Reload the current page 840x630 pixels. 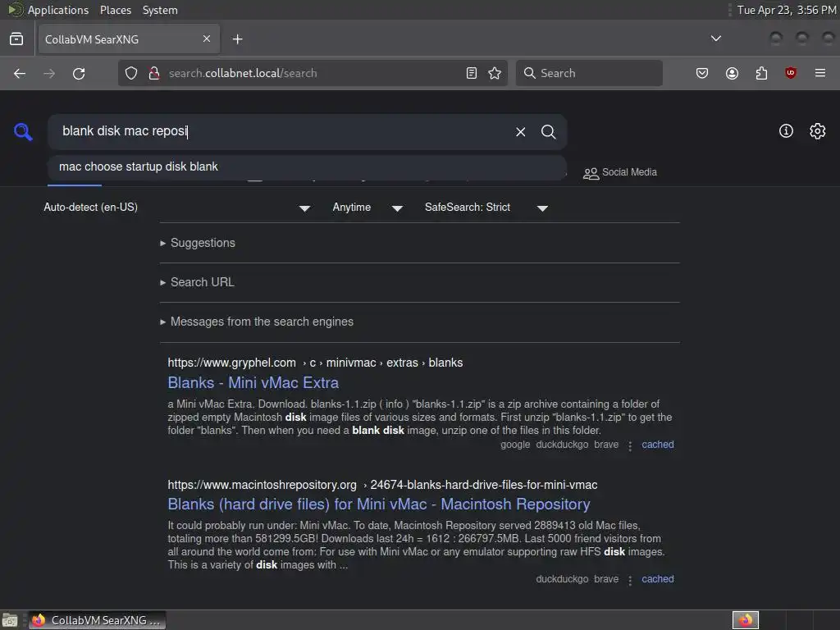(x=79, y=73)
